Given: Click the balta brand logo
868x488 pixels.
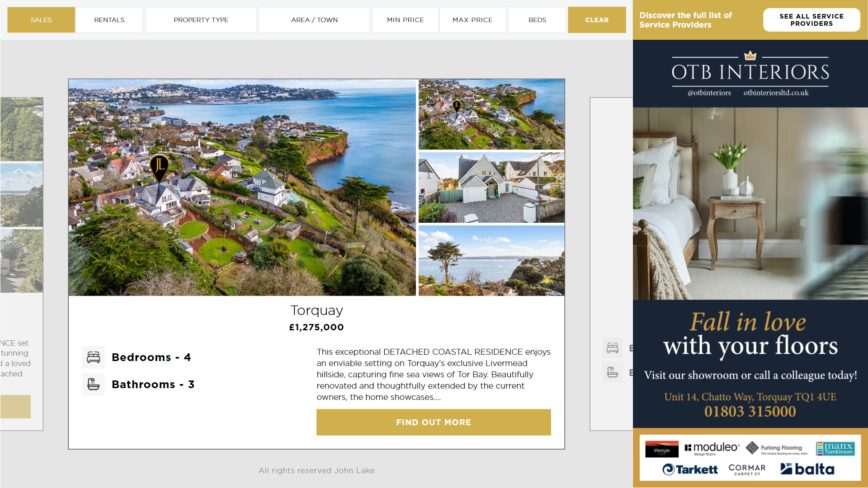Looking at the screenshot, I should click(807, 469).
